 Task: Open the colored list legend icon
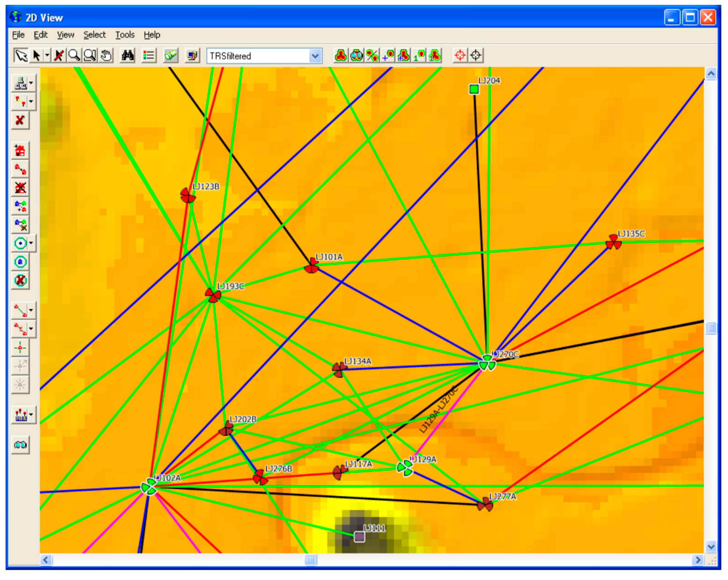pos(149,55)
